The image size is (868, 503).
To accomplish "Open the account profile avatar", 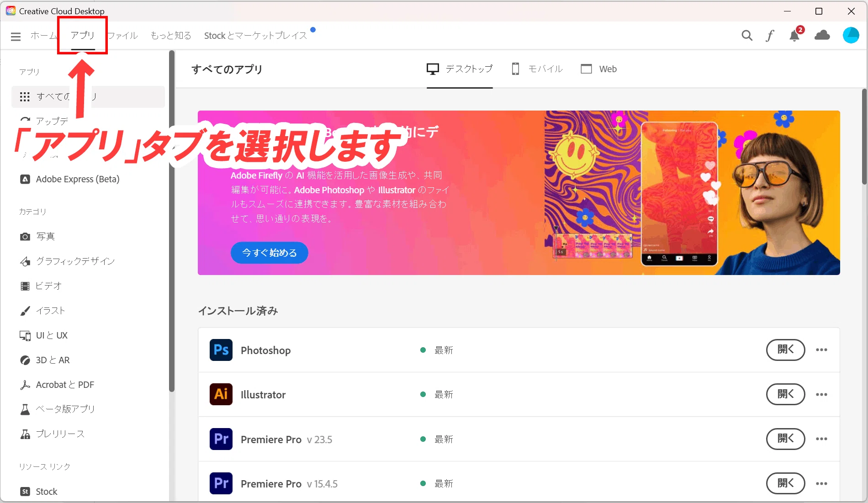I will (x=851, y=35).
